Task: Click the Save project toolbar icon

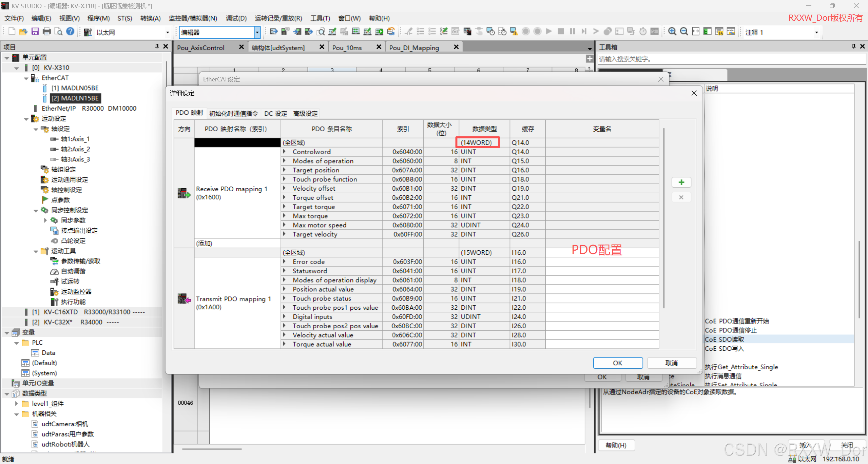Action: pos(35,32)
